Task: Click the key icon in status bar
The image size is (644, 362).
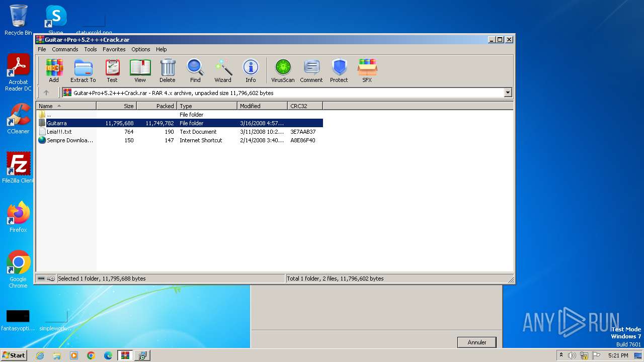Action: pos(51,279)
